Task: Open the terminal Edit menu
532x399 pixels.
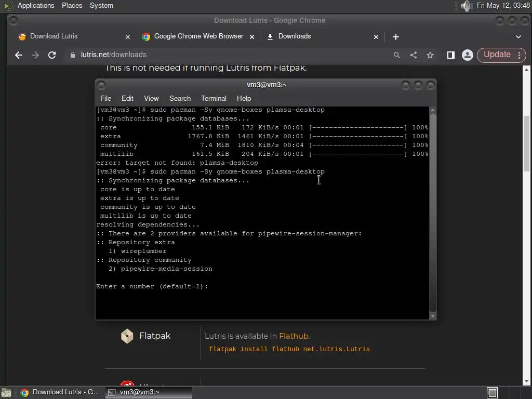Action: (127, 98)
